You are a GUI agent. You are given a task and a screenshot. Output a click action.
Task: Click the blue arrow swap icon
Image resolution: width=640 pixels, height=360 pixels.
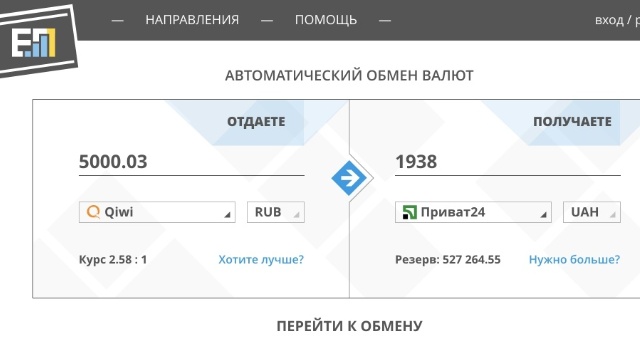tap(348, 178)
